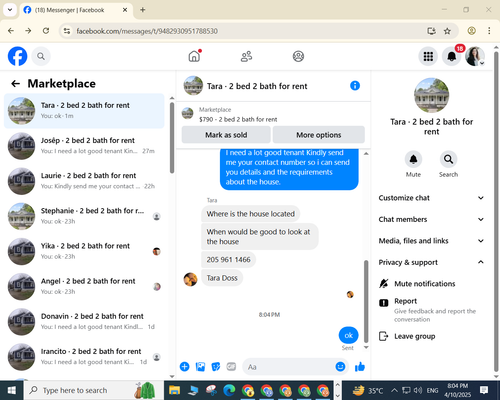Open more actions plus icon in composer

point(184,367)
